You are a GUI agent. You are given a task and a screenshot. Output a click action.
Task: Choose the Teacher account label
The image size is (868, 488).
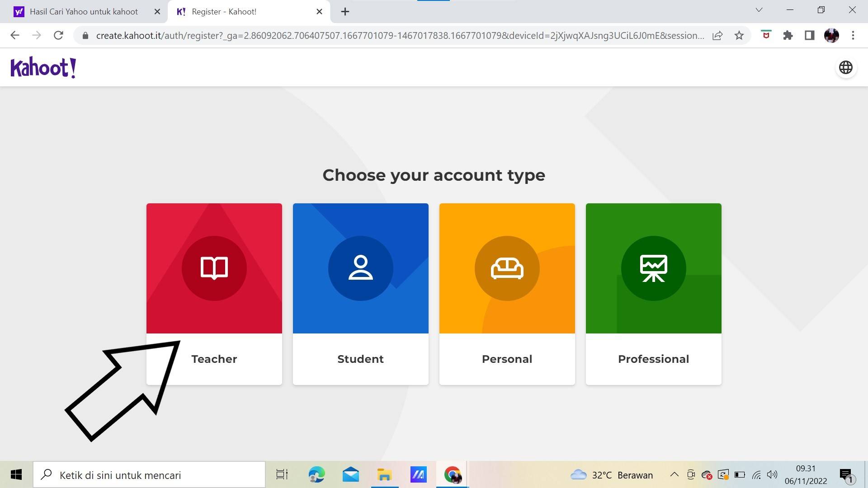click(214, 359)
